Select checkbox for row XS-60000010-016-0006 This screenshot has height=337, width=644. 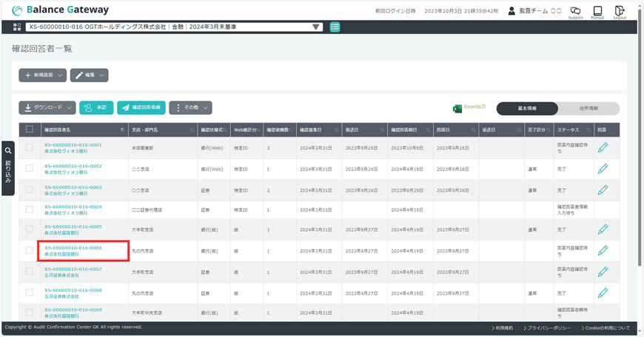click(30, 251)
